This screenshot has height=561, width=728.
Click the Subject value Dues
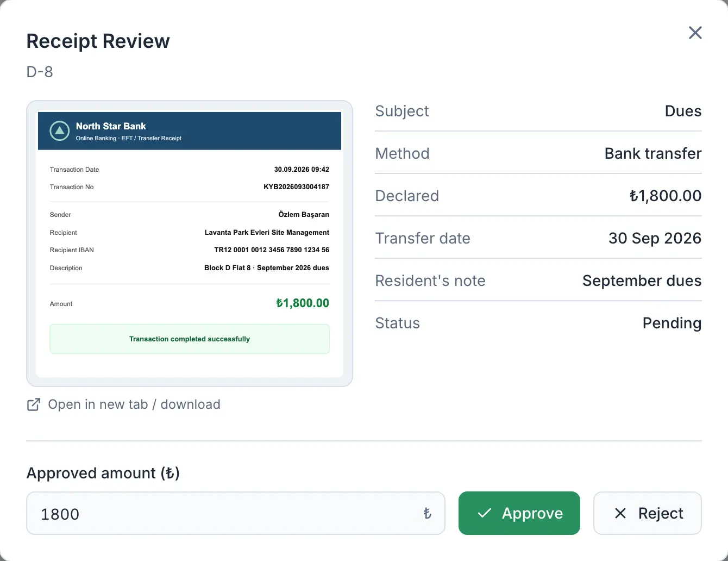(x=683, y=111)
